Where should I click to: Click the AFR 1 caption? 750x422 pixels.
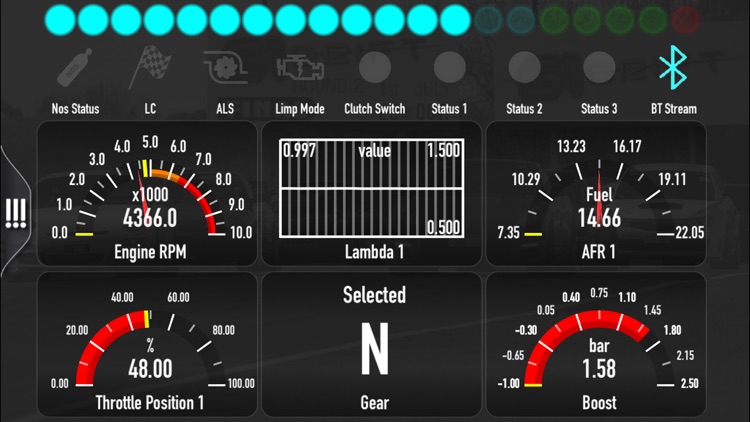599,252
